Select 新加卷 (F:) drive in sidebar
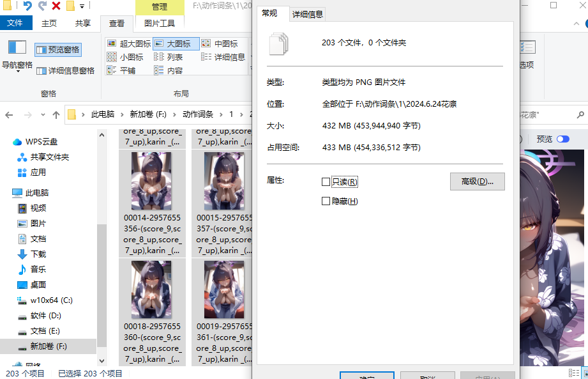This screenshot has height=379, width=588. pos(48,346)
